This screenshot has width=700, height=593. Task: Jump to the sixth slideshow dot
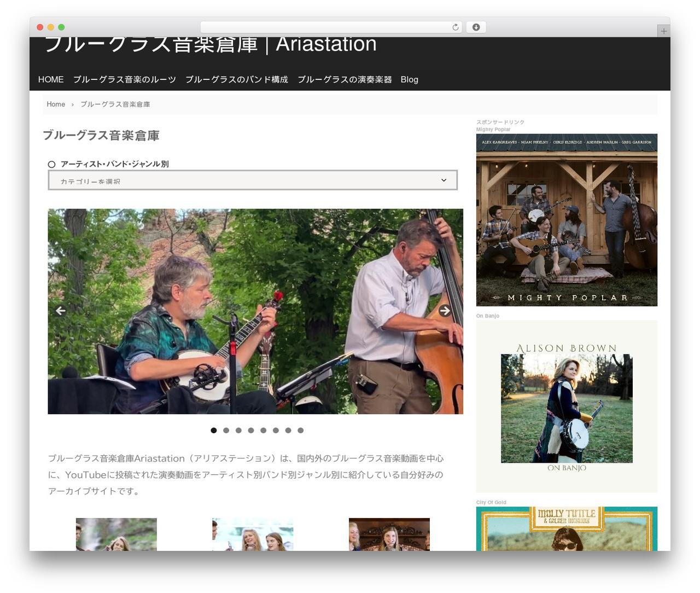click(276, 431)
